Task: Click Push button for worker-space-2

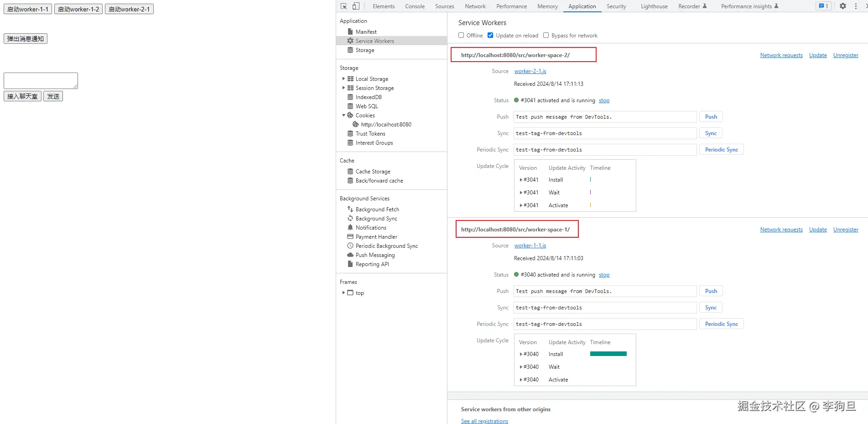Action: (x=711, y=117)
